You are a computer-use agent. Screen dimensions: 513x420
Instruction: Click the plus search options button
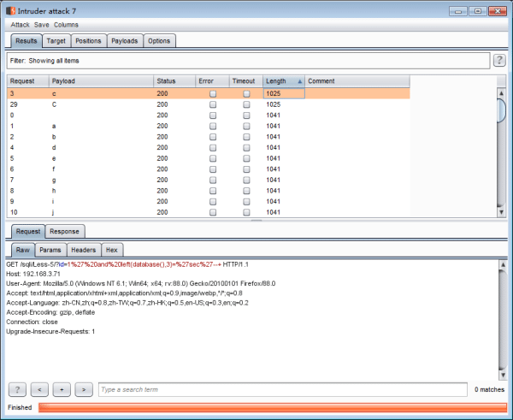click(x=62, y=389)
